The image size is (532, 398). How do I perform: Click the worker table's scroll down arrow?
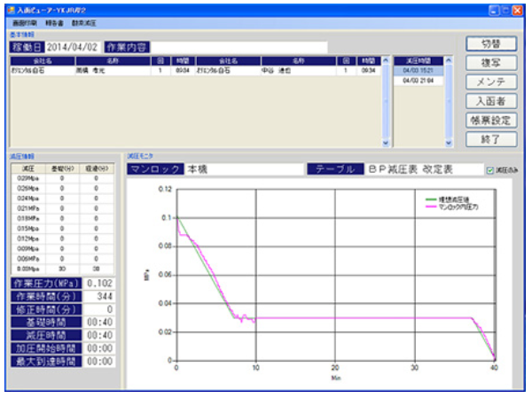[x=385, y=141]
